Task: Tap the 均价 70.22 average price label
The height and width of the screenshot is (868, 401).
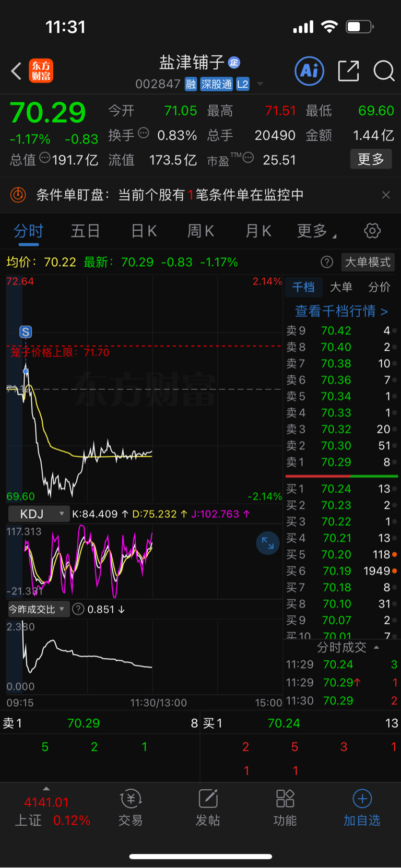Action: tap(41, 262)
